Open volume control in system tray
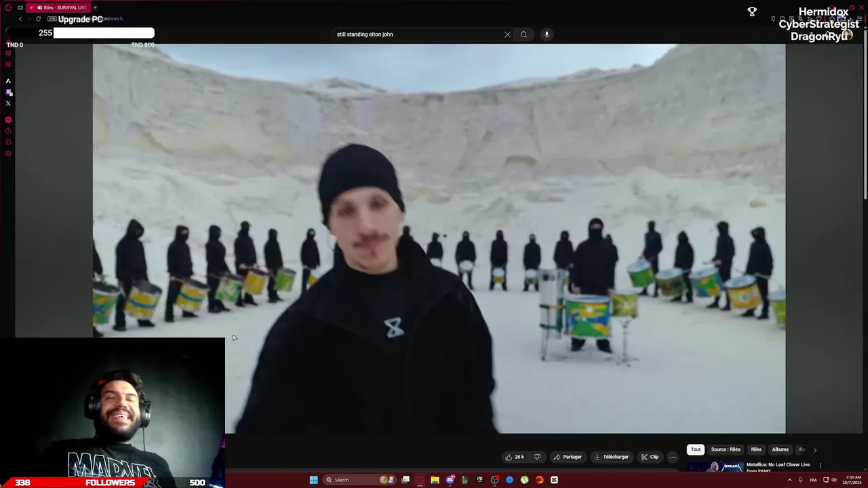 (834, 480)
